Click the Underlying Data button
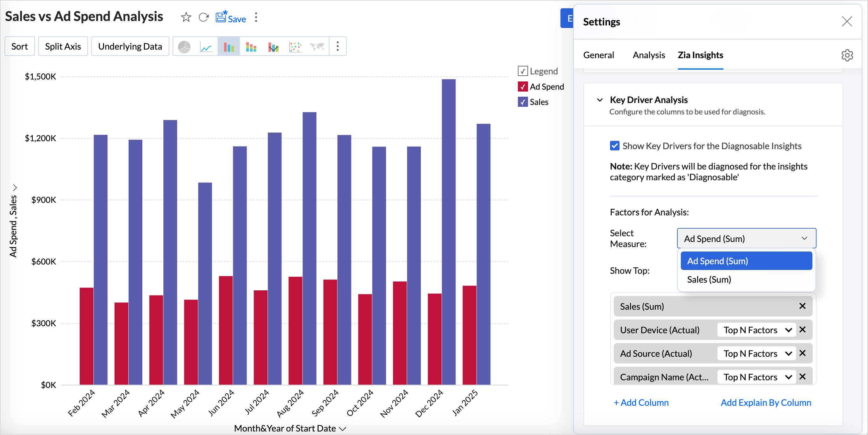Image resolution: width=868 pixels, height=435 pixels. coord(130,46)
